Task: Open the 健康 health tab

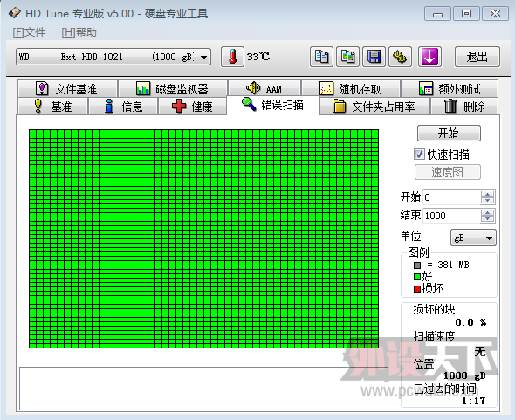Action: 192,107
